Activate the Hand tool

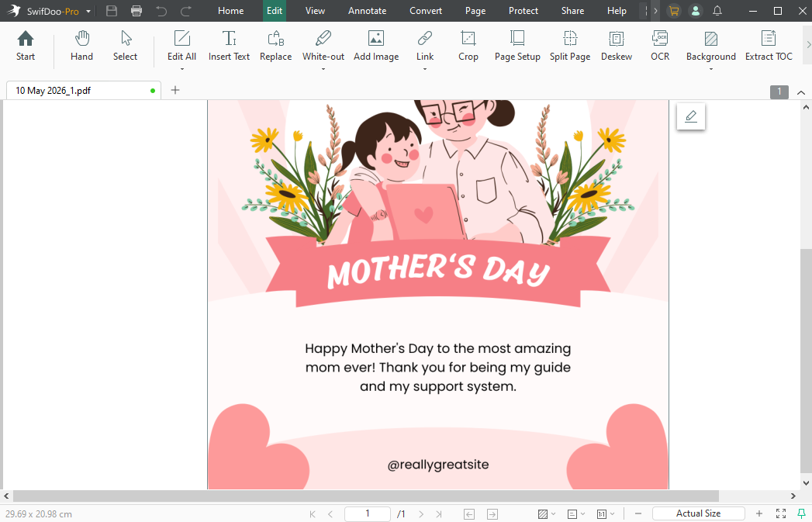tap(81, 47)
